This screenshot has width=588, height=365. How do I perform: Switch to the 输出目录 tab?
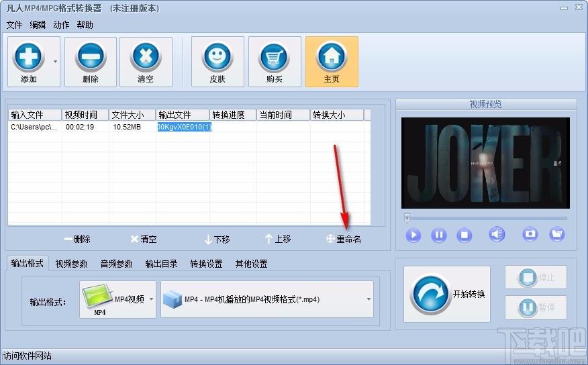tap(161, 264)
